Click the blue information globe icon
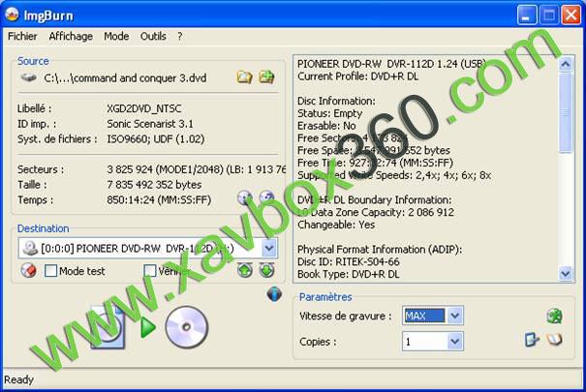Viewport: 586px width, 392px height. pos(274,294)
